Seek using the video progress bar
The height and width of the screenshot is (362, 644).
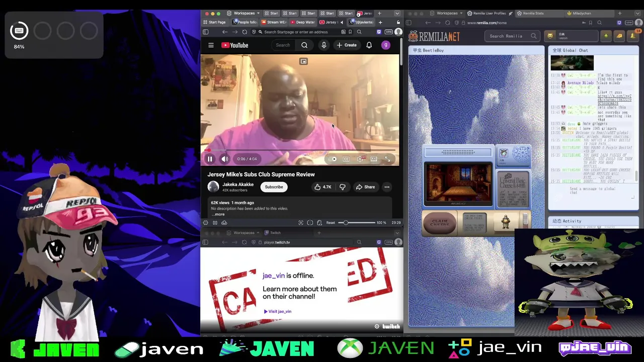(300, 150)
